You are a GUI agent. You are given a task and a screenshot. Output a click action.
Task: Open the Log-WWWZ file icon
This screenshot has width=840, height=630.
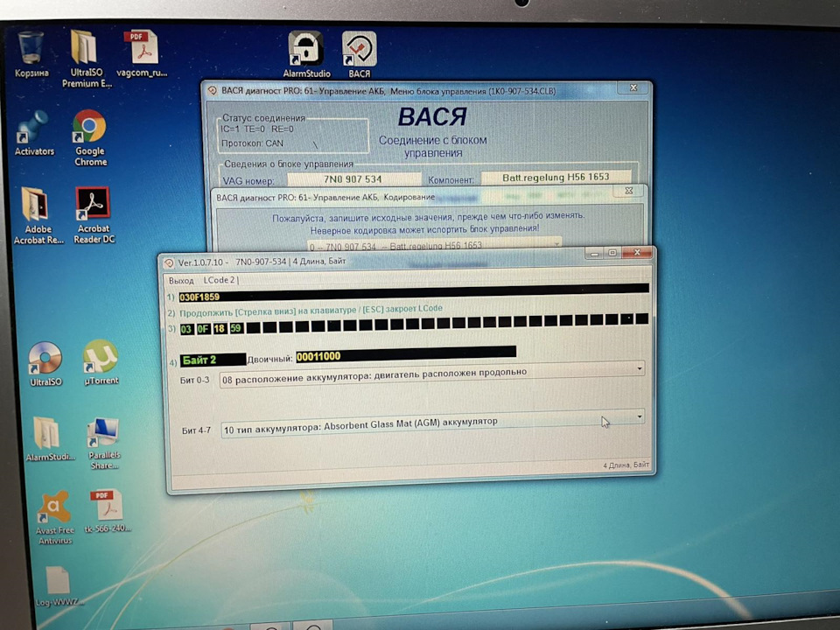pyautogui.click(x=57, y=586)
